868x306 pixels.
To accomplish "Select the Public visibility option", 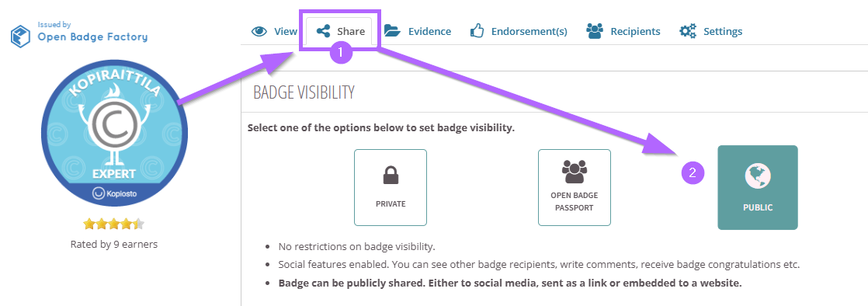I will coord(757,188).
